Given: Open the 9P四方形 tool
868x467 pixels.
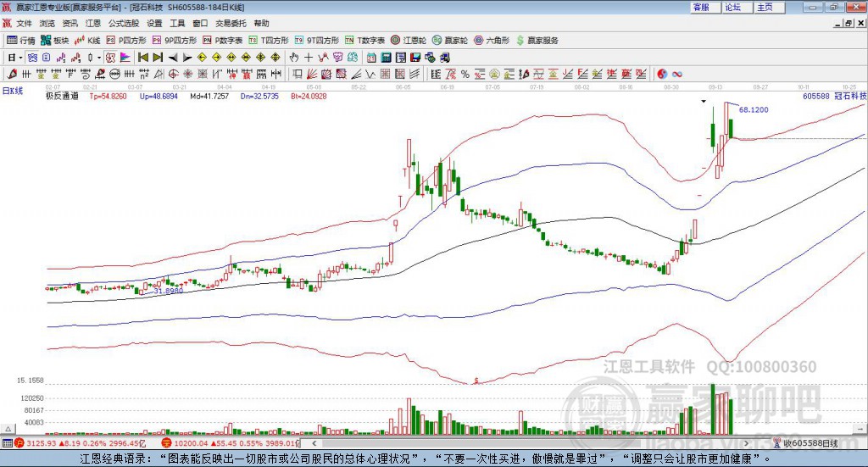Looking at the screenshot, I should click(175, 41).
